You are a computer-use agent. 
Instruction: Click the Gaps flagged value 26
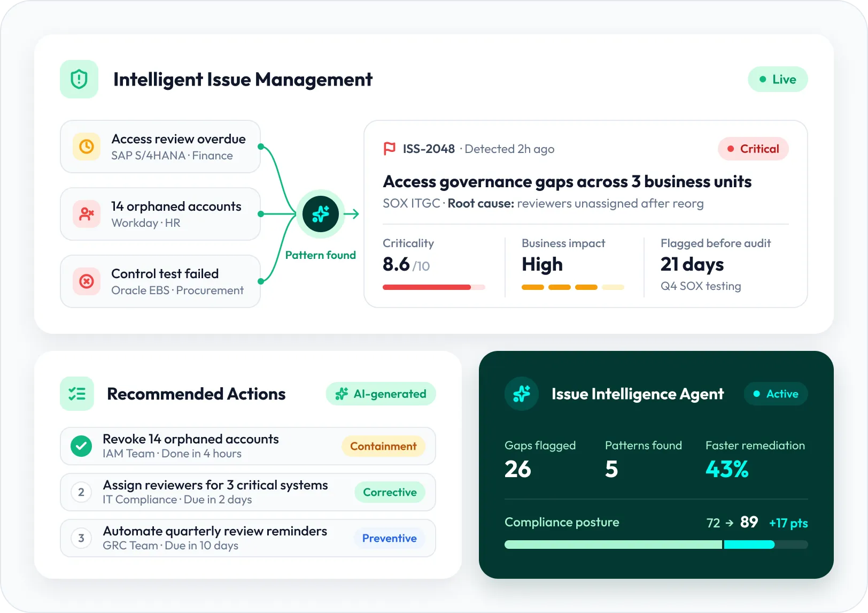[x=518, y=469]
